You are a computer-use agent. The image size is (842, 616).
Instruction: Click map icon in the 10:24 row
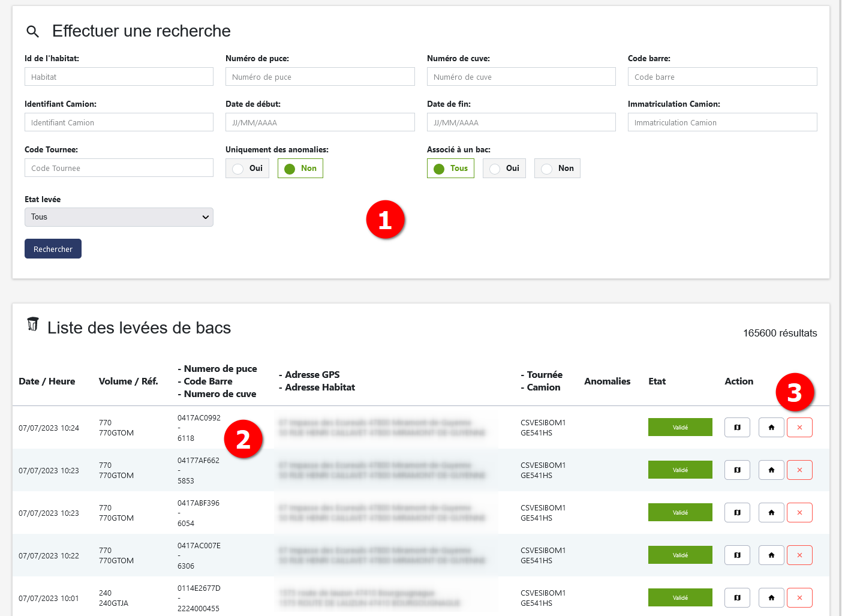737,428
